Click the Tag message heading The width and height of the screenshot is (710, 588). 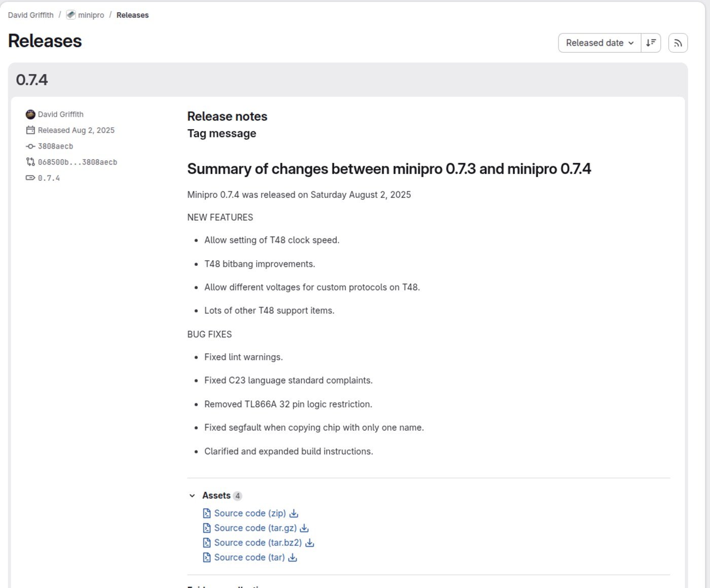[x=222, y=133]
